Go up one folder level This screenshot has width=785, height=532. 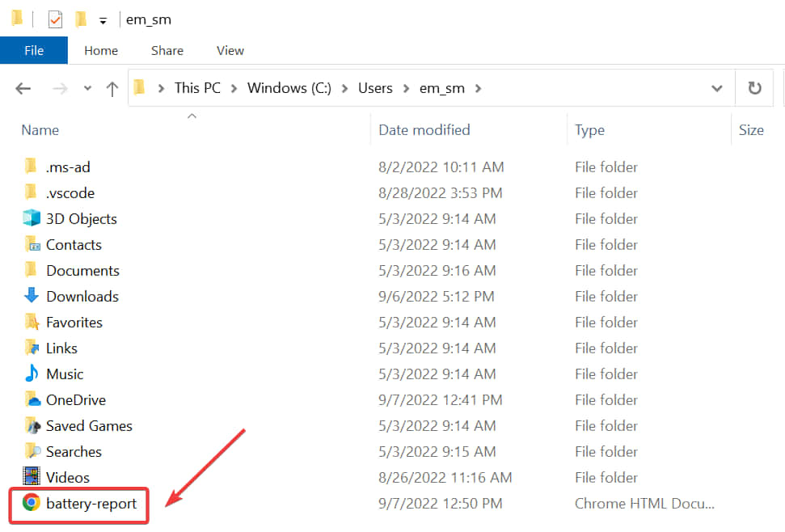tap(112, 89)
